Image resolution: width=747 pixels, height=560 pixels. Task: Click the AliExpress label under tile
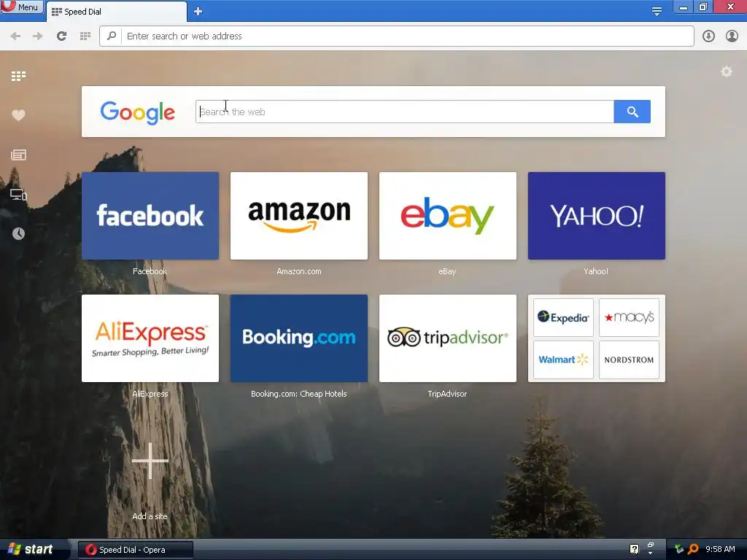point(150,394)
